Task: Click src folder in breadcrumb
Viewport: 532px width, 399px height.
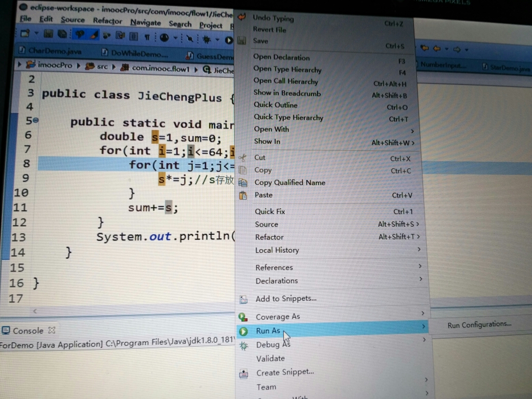Action: (97, 66)
